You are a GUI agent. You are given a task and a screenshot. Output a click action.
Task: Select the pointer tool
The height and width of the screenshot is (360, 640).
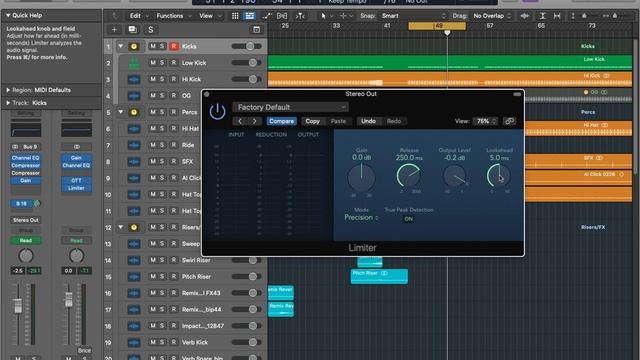323,16
